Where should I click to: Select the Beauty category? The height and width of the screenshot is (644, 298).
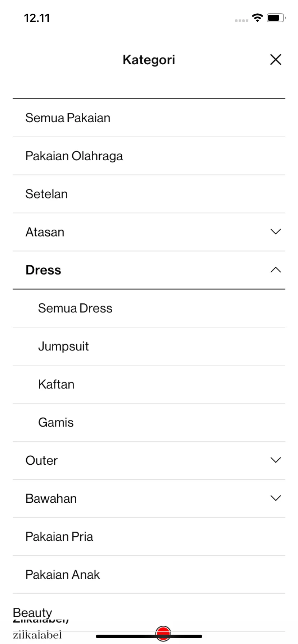32,612
